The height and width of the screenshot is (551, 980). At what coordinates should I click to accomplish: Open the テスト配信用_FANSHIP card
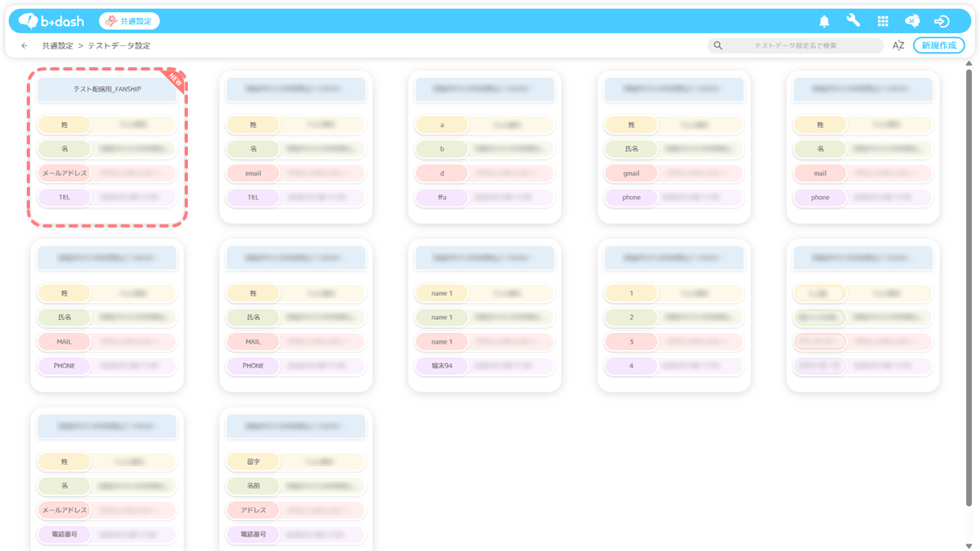pos(107,89)
